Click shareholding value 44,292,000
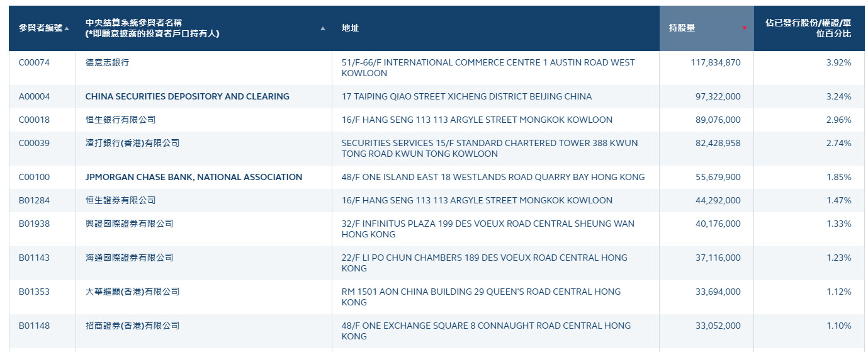 coord(718,200)
